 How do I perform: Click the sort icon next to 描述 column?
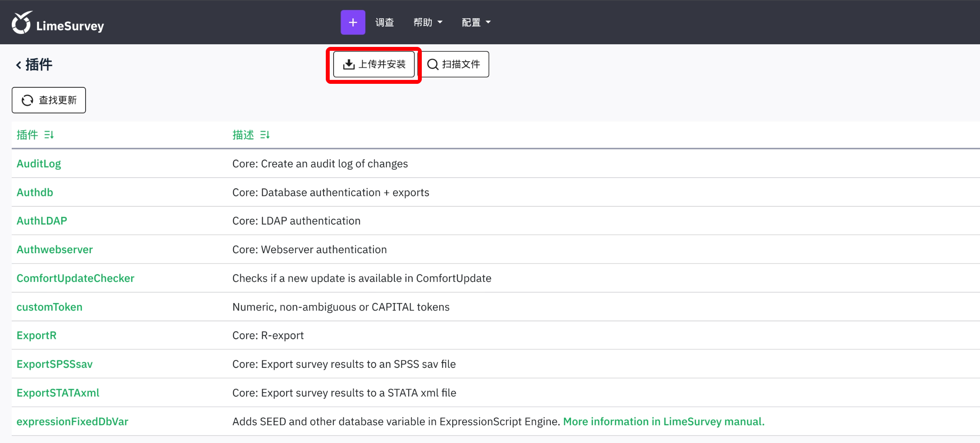coord(265,135)
